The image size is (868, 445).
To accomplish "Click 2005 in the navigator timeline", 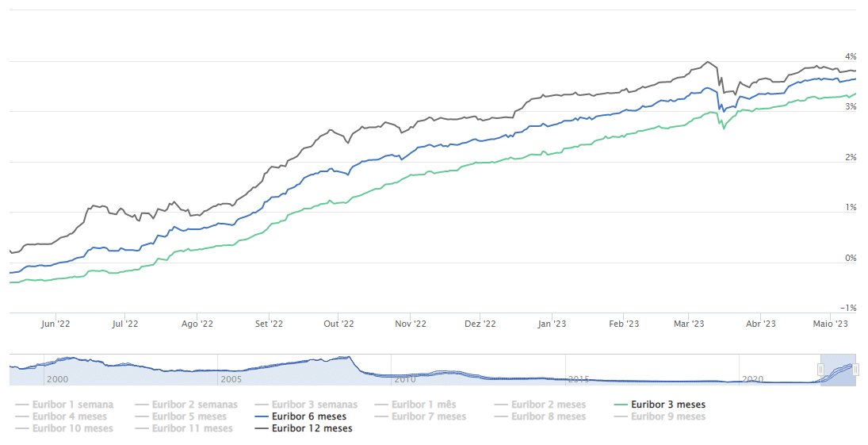I will [231, 380].
